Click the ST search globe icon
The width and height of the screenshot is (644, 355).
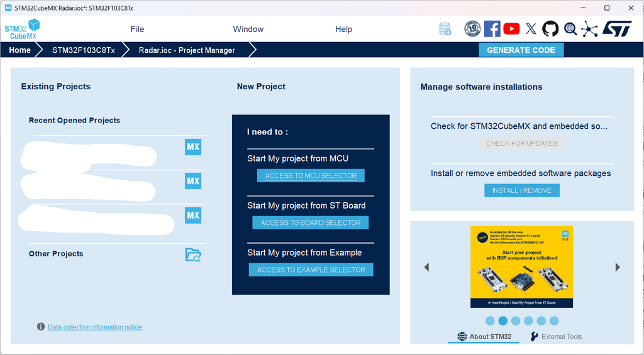point(570,29)
